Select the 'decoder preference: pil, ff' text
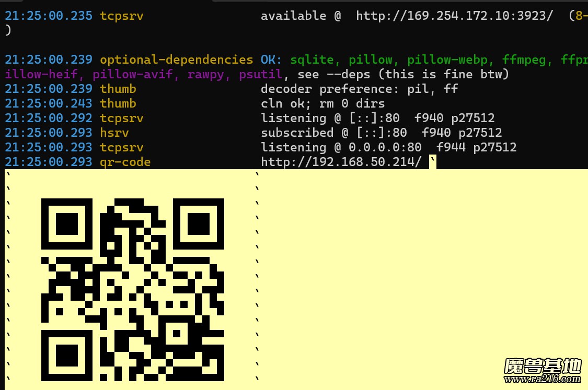This screenshot has height=390, width=588. pyautogui.click(x=360, y=89)
